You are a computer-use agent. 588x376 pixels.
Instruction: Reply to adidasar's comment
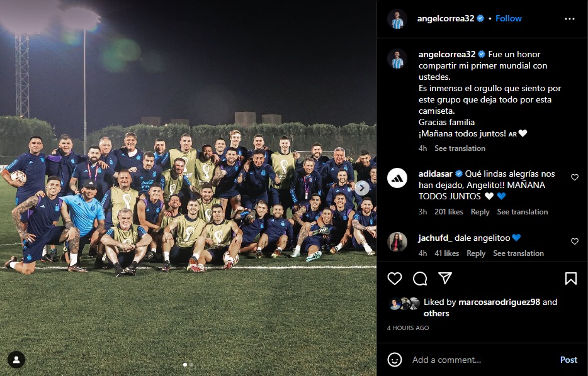[480, 212]
